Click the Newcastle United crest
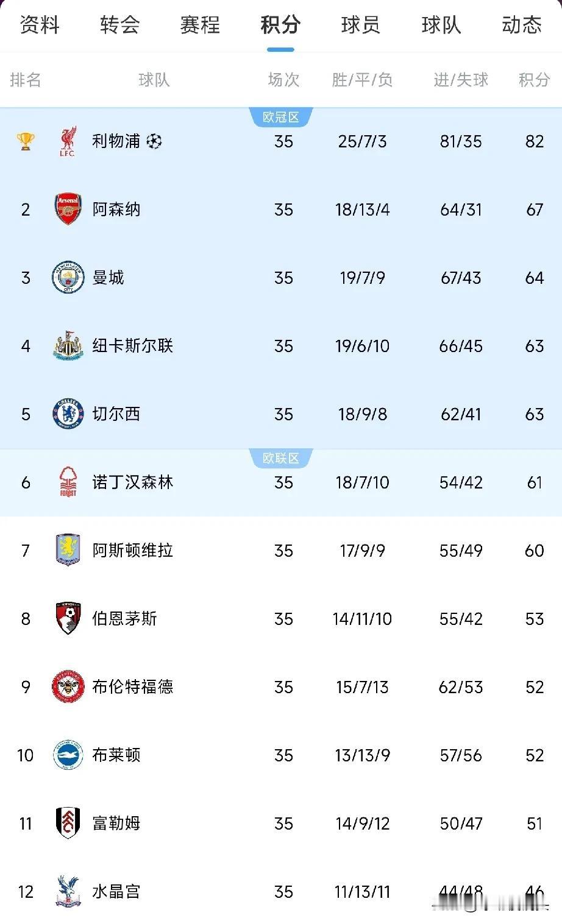The width and height of the screenshot is (562, 924). tap(68, 346)
